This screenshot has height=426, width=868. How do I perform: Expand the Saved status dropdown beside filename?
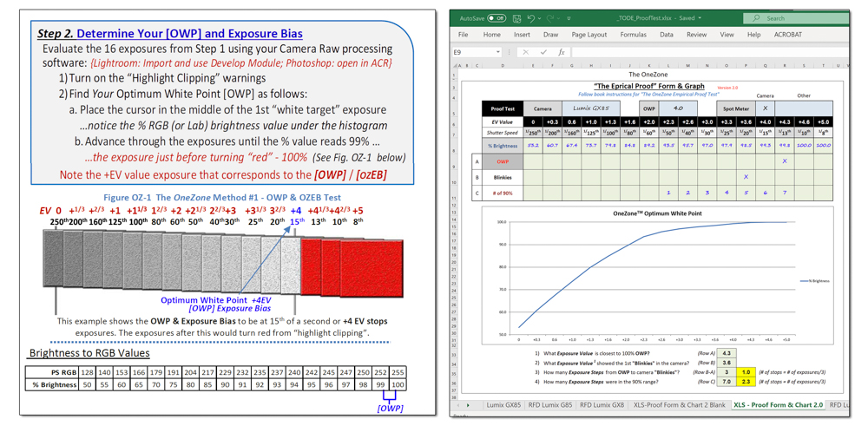click(700, 18)
